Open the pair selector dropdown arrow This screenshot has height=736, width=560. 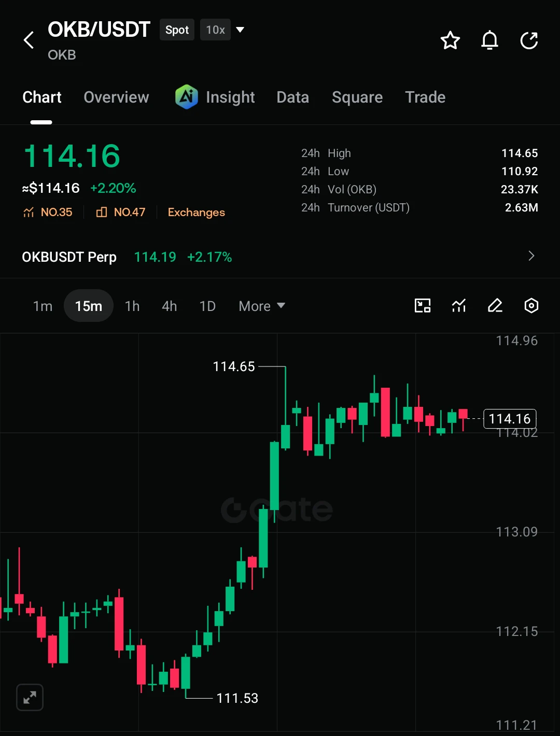[240, 30]
